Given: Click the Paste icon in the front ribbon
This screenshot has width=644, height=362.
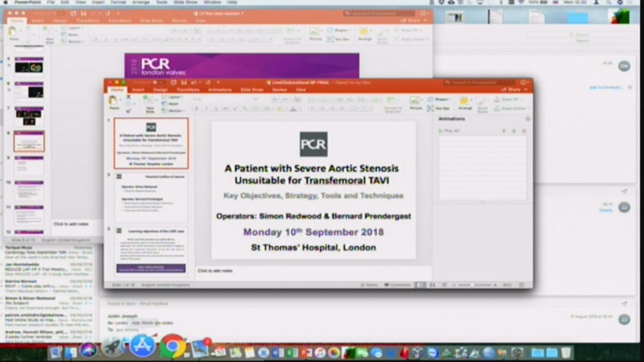Looking at the screenshot, I should point(114,102).
